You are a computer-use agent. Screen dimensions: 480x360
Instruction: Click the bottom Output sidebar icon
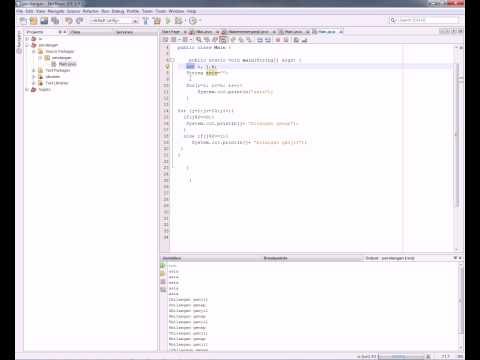tap(163, 290)
